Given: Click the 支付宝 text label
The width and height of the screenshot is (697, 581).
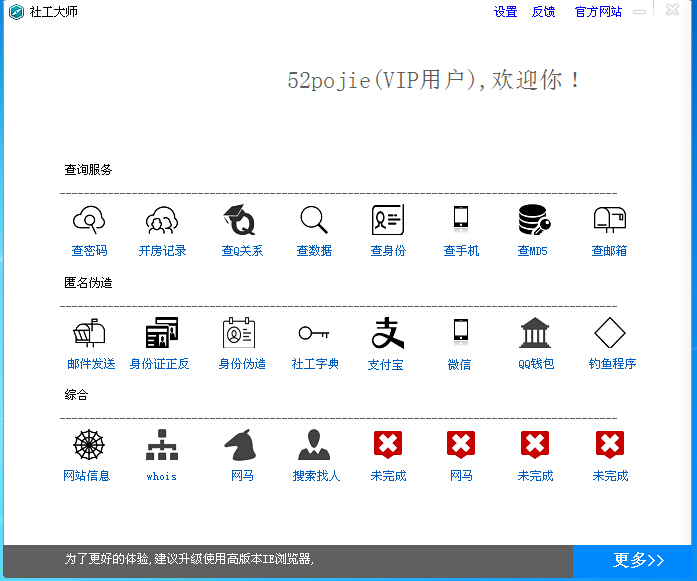Looking at the screenshot, I should tap(385, 365).
